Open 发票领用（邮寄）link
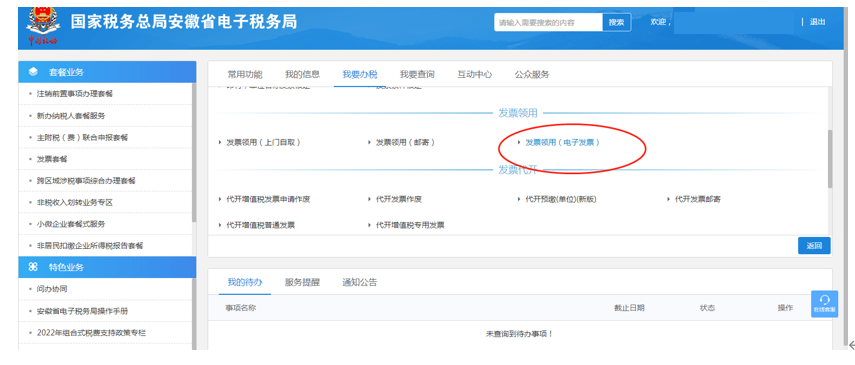The image size is (855, 365). pyautogui.click(x=405, y=142)
